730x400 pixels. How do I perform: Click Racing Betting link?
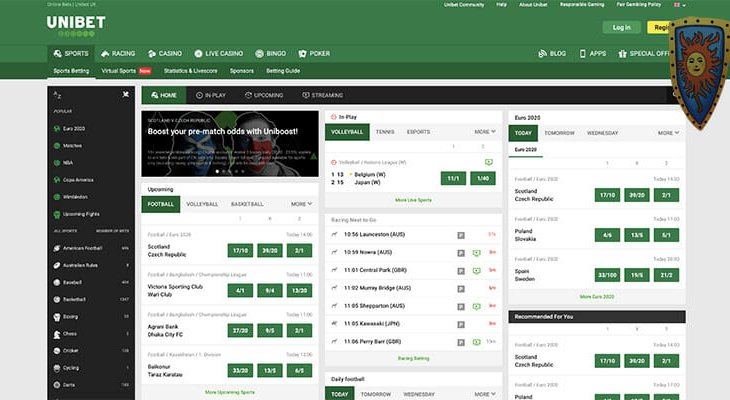pos(413,358)
